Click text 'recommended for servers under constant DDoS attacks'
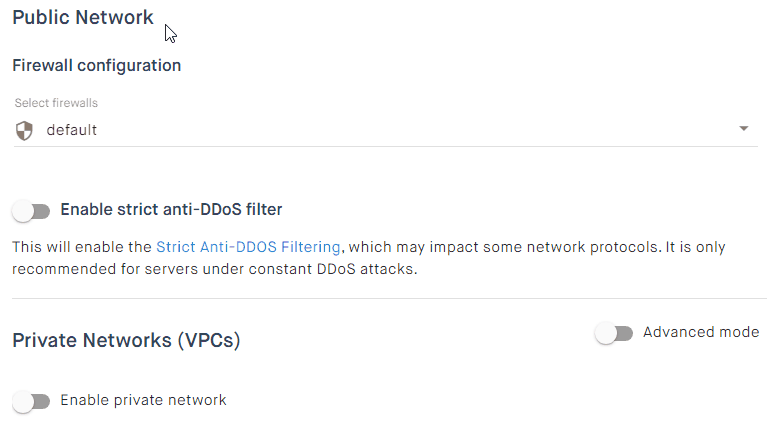This screenshot has height=429, width=767. [214, 269]
